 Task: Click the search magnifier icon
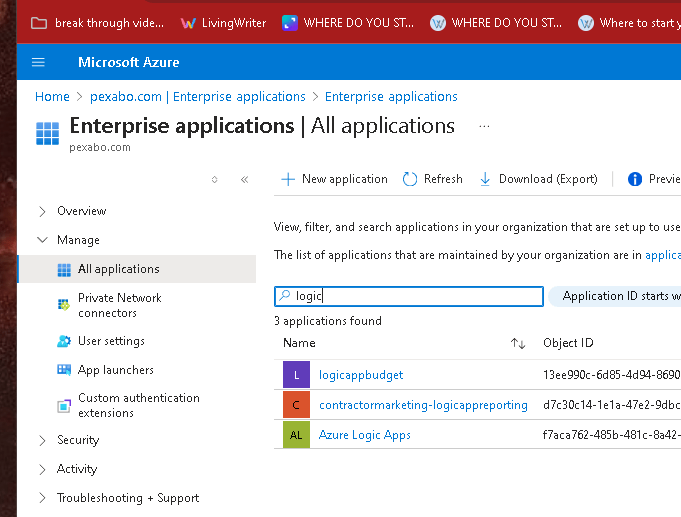click(x=285, y=295)
